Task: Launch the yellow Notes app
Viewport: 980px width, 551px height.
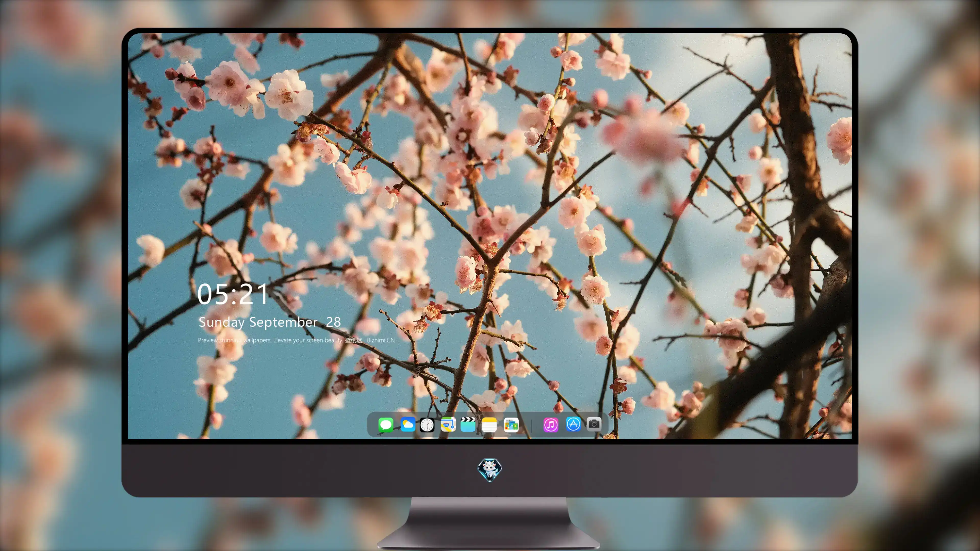Action: tap(489, 425)
